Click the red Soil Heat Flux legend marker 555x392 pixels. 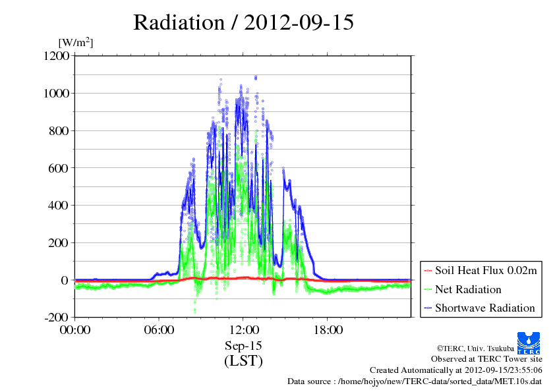428,271
